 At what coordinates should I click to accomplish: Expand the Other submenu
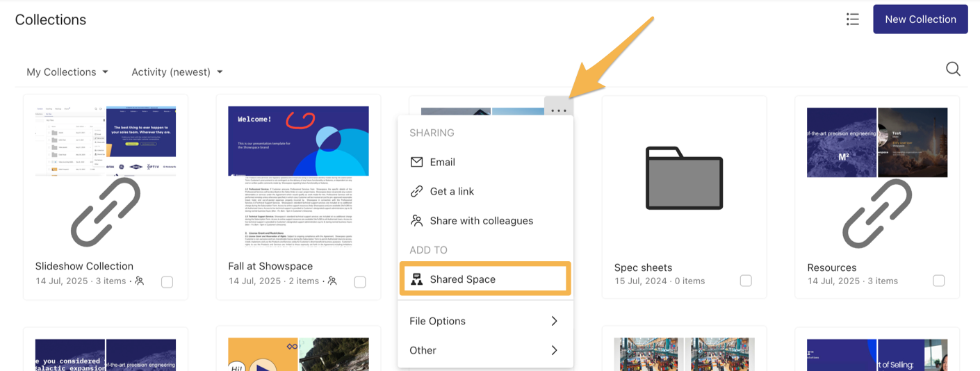[x=485, y=350]
